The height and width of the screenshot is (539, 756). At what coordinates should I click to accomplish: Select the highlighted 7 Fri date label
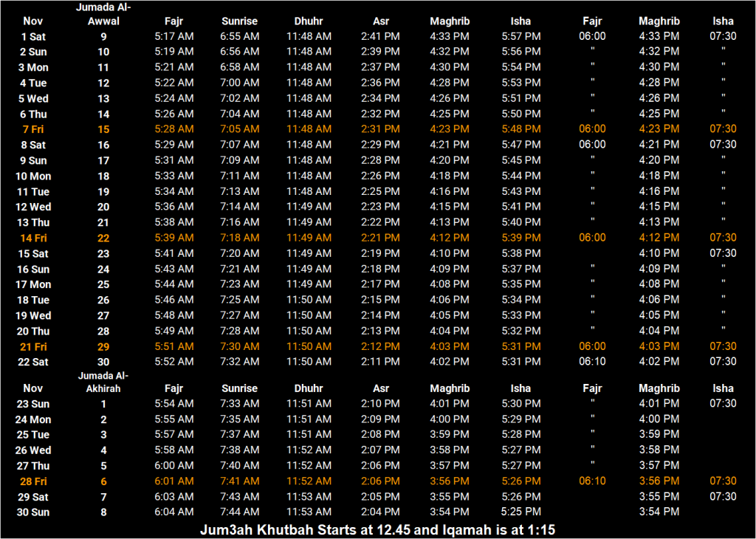33,129
